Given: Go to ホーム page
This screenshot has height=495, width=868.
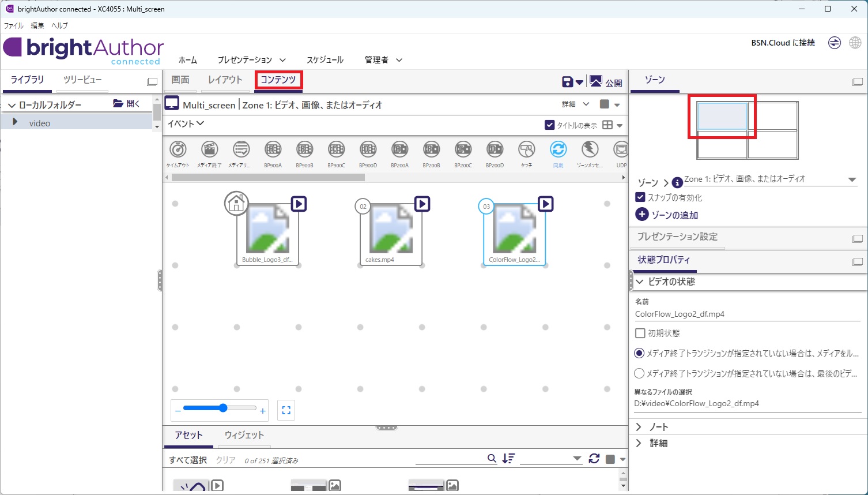Looking at the screenshot, I should coord(188,60).
